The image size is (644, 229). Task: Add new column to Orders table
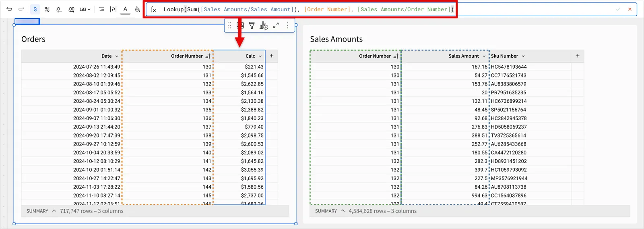[272, 56]
